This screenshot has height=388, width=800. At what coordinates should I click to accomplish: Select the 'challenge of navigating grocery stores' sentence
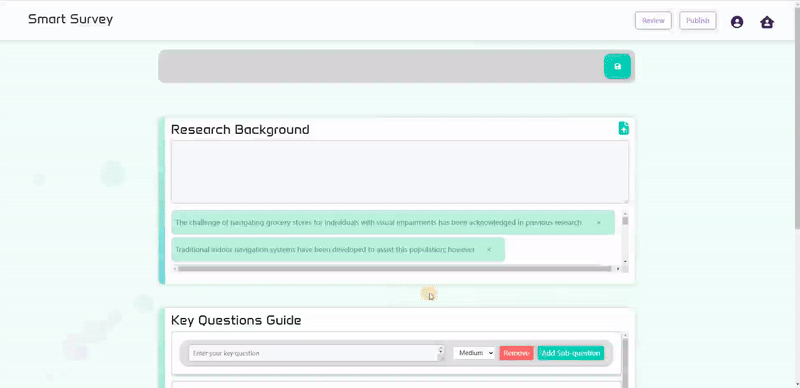click(x=379, y=223)
